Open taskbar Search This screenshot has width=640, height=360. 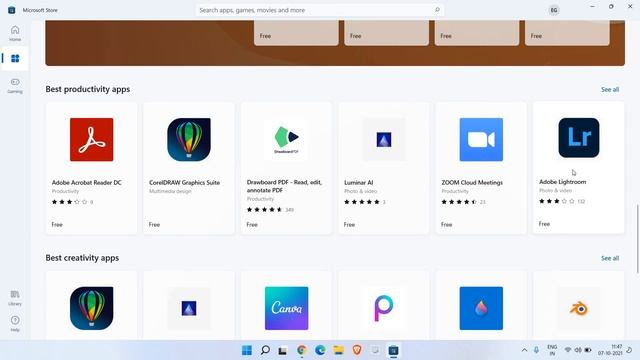point(265,350)
